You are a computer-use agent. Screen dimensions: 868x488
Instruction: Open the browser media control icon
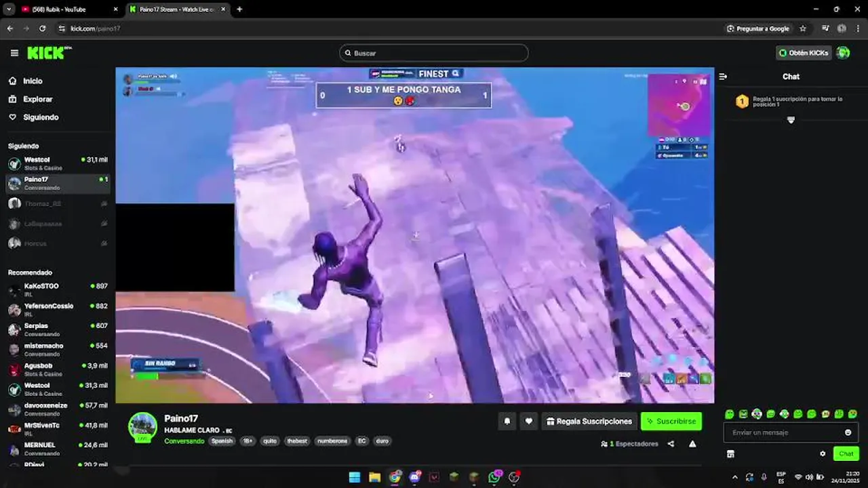[x=825, y=28]
